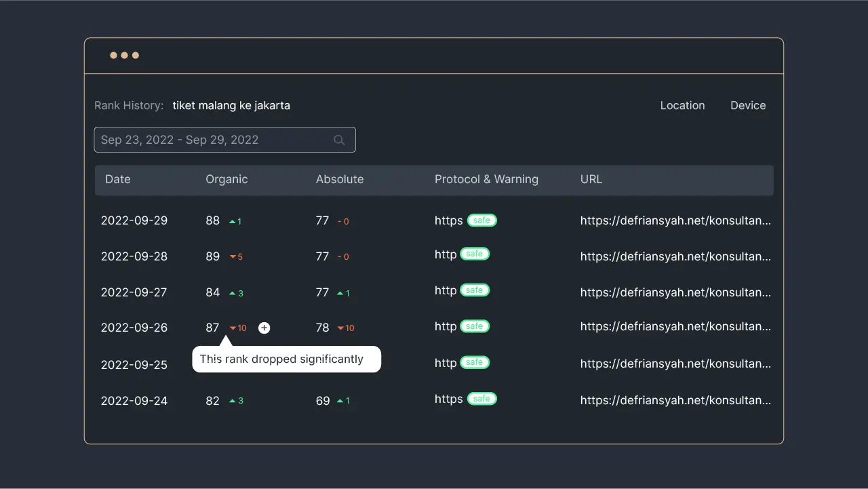Click the keyword 'tiket malang ke jakarta'
Image resolution: width=868 pixels, height=489 pixels.
pyautogui.click(x=231, y=106)
